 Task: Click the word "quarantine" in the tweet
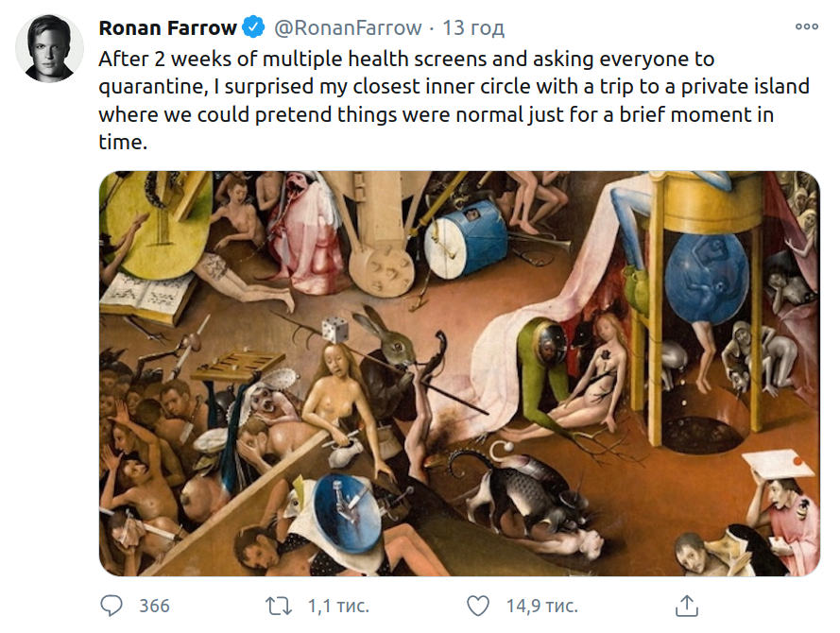click(x=151, y=87)
